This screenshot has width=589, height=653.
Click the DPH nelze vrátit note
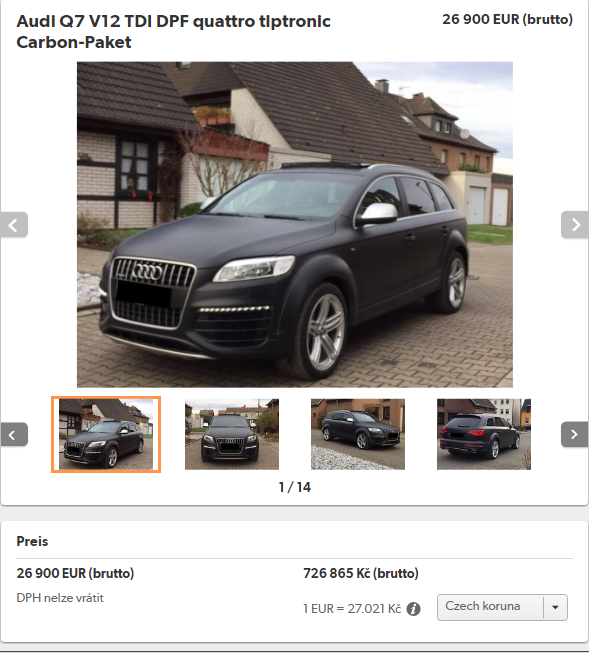click(60, 598)
